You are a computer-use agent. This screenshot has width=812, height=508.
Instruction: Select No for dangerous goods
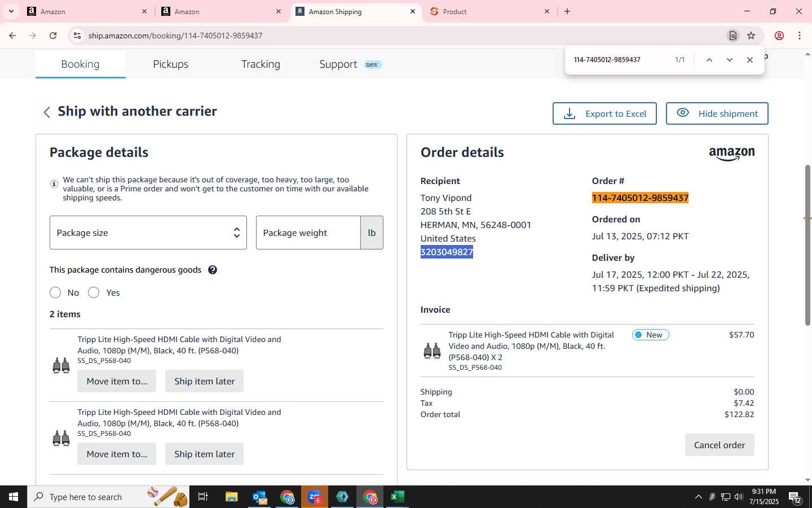pos(55,292)
